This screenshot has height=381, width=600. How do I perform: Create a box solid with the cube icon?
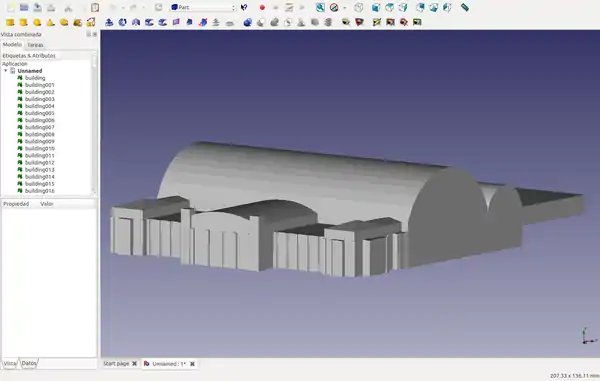click(10, 23)
